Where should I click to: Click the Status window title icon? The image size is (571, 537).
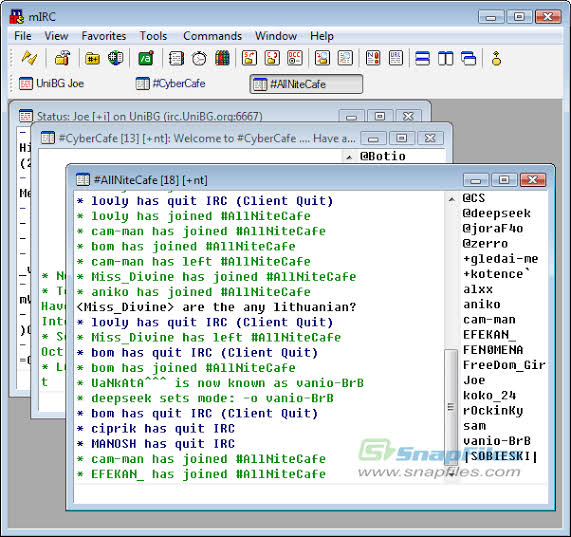[x=25, y=116]
